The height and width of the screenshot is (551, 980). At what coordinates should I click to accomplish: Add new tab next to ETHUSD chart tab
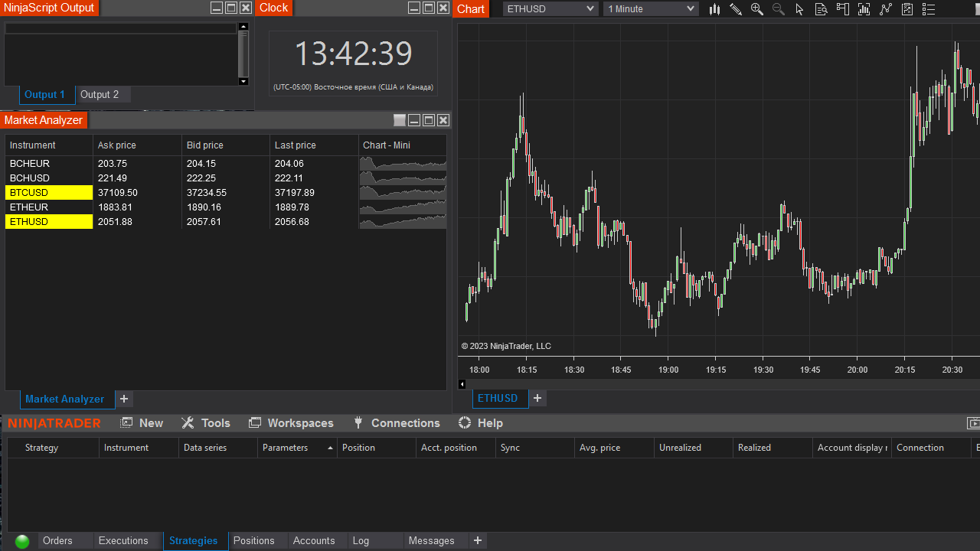pos(537,398)
